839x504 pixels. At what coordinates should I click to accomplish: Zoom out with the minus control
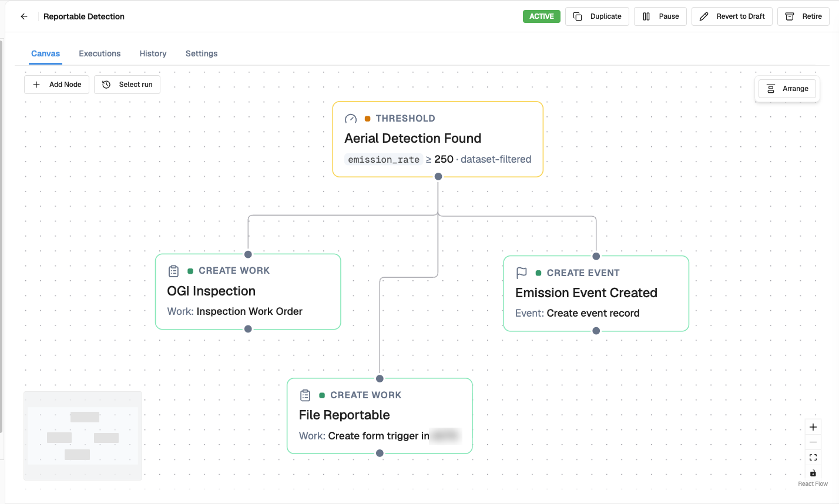click(813, 442)
